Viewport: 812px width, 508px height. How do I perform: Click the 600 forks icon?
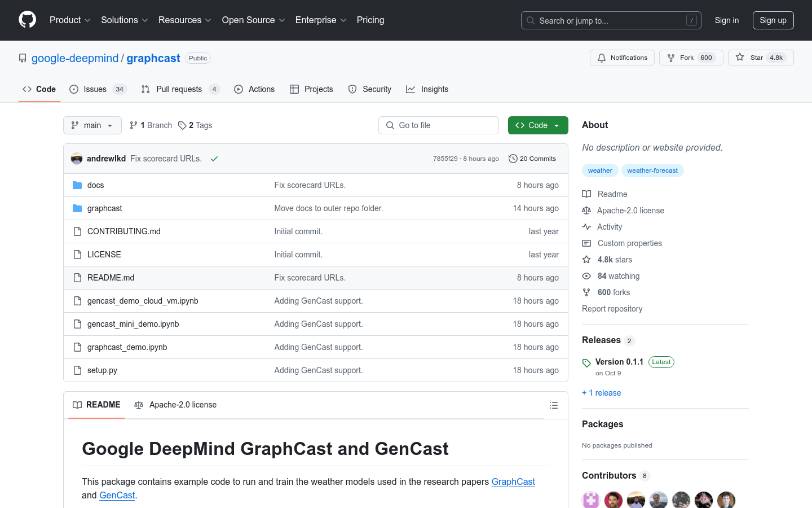pyautogui.click(x=586, y=292)
